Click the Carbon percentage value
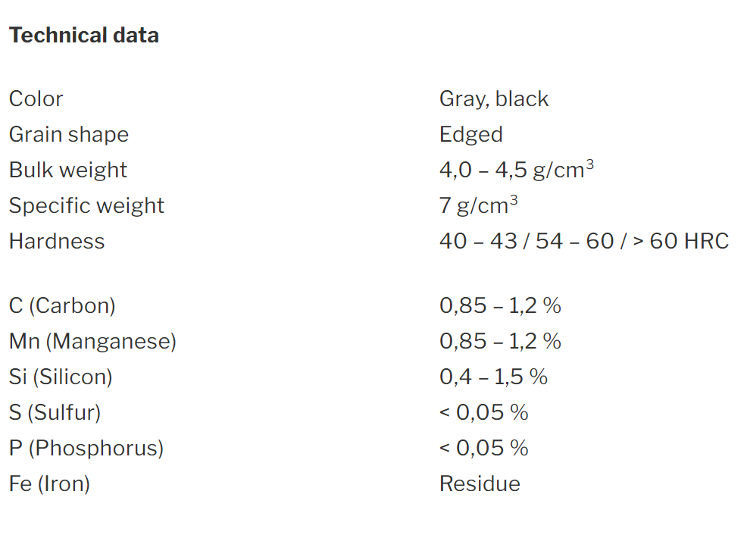 point(500,305)
